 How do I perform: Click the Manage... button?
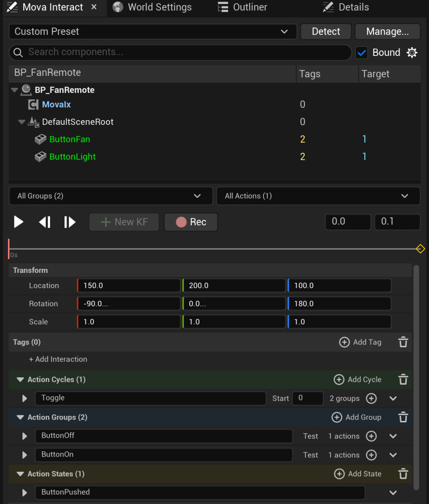[387, 31]
